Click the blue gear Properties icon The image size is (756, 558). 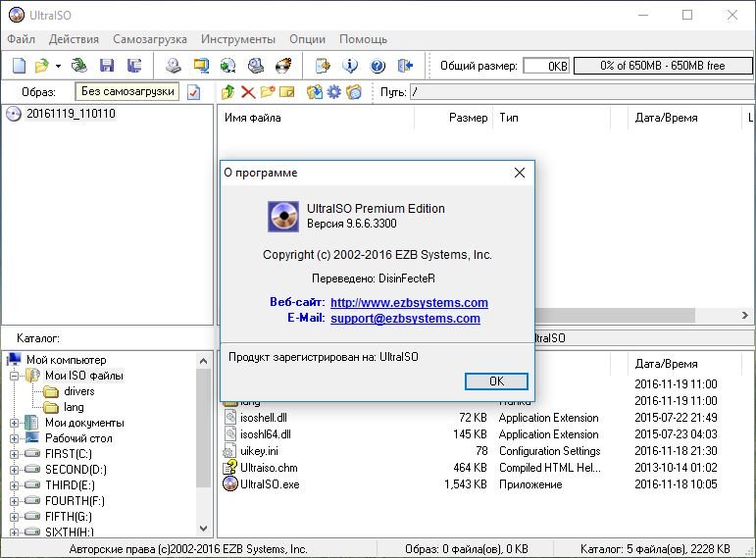coord(333,91)
